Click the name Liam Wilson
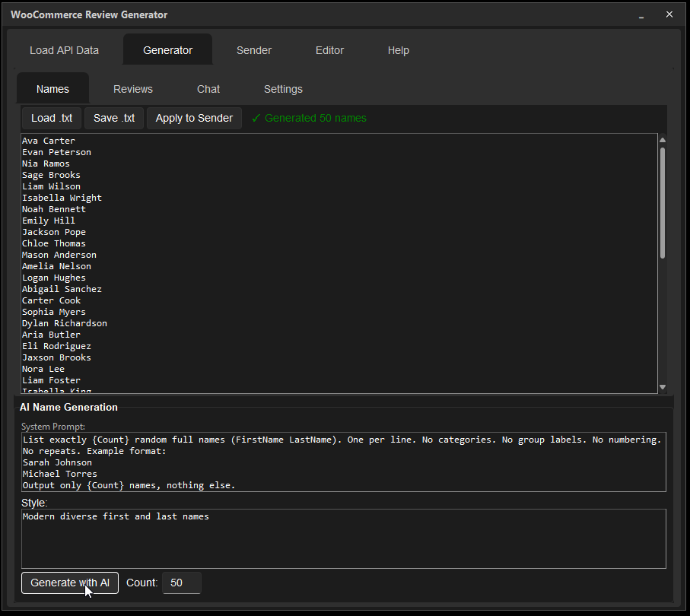 pos(51,186)
